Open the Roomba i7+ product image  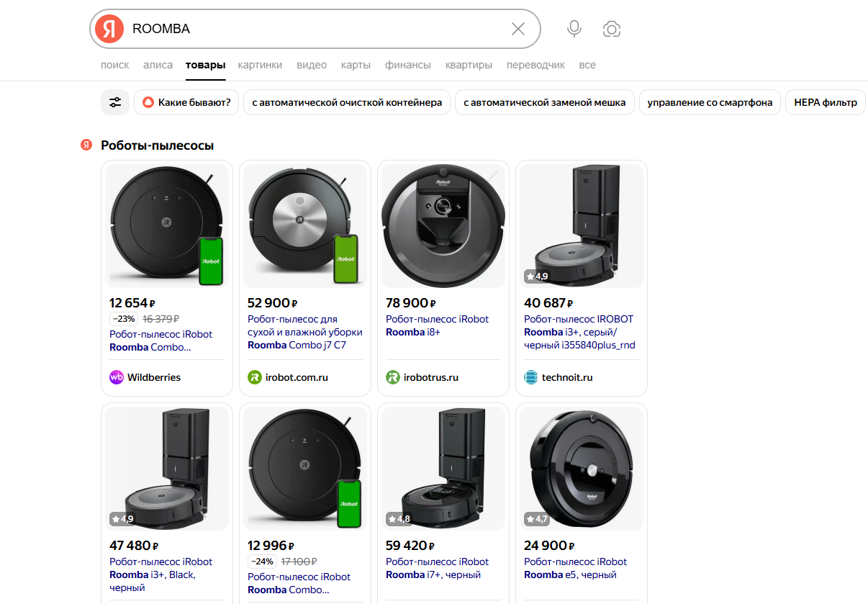pos(443,469)
